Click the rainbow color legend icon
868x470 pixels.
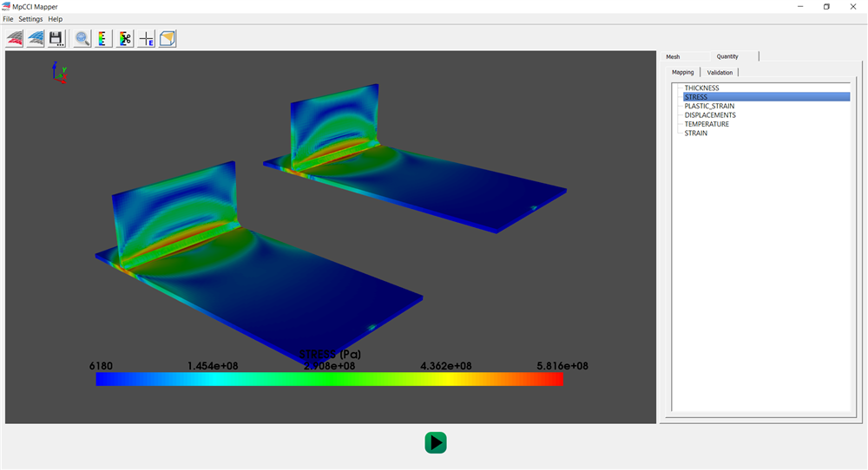(103, 38)
